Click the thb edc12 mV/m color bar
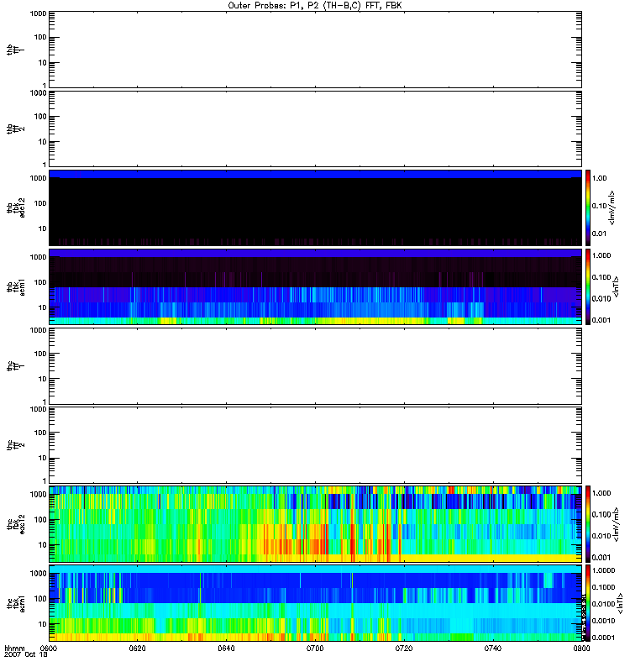 [x=590, y=207]
